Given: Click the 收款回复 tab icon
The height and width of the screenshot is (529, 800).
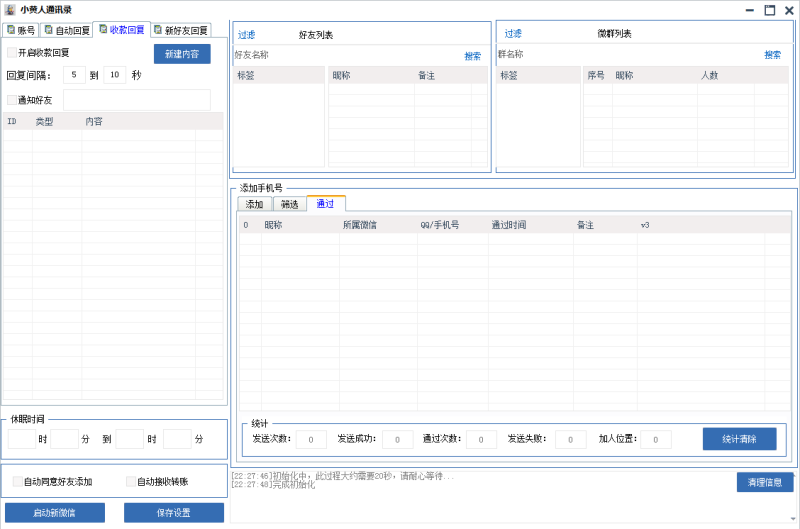Looking at the screenshot, I should click(x=103, y=30).
